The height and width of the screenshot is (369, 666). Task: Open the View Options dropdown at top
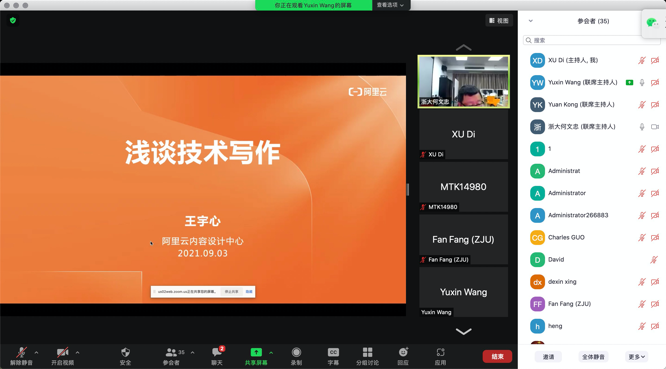click(x=390, y=5)
